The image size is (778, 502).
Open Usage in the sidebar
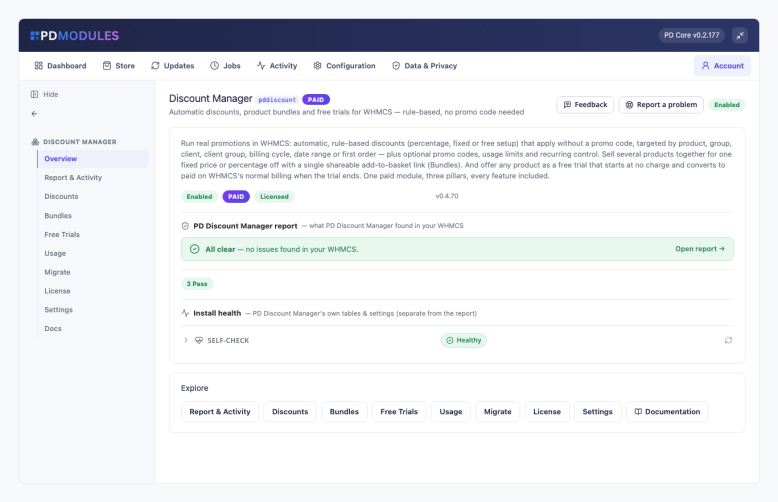93,253
